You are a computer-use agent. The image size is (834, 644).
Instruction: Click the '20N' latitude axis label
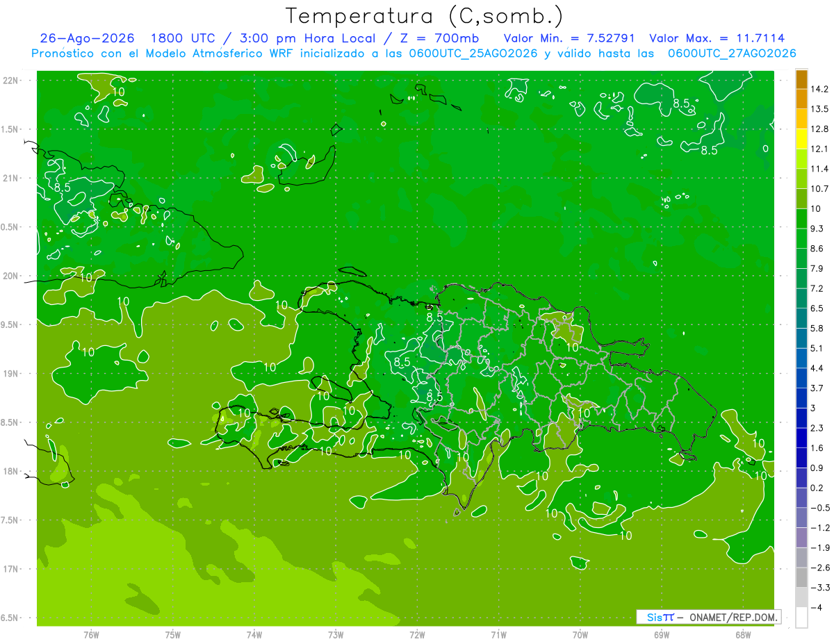(10, 276)
